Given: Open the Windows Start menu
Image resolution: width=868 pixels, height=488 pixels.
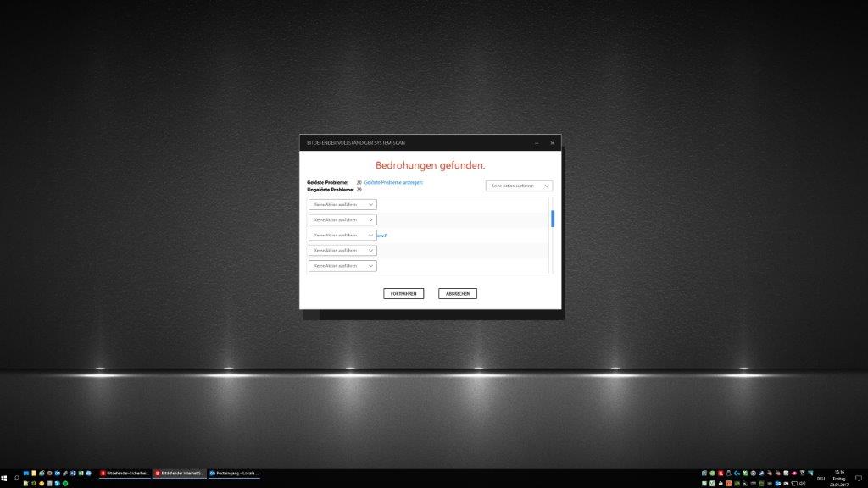Looking at the screenshot, I should [x=4, y=479].
